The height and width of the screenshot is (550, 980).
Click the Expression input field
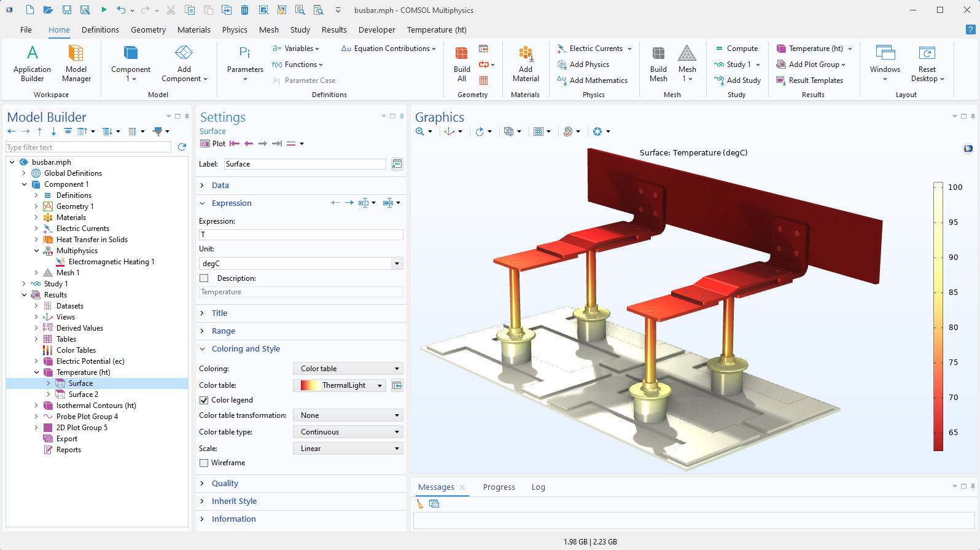[301, 235]
